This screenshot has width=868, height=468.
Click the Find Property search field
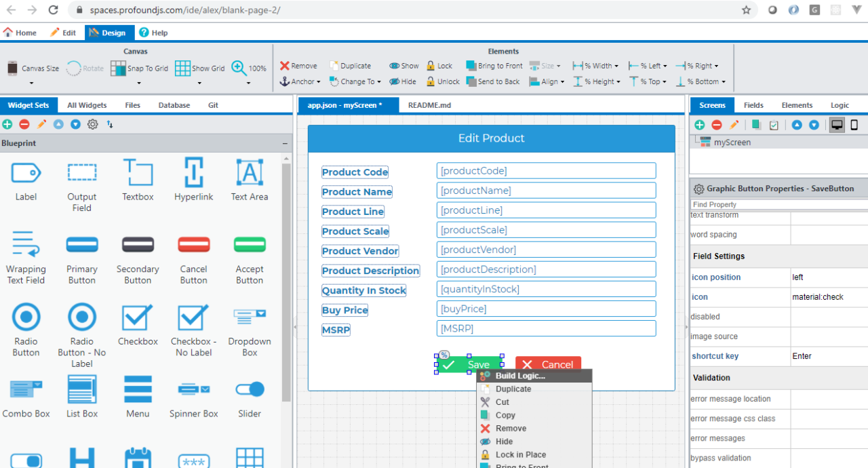tap(778, 204)
